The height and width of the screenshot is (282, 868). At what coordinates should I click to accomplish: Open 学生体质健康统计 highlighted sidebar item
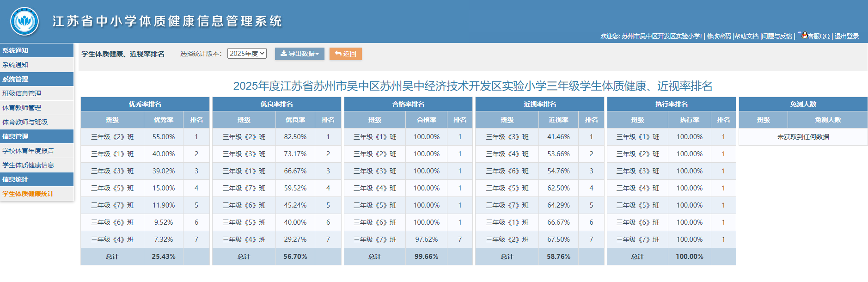pos(28,194)
